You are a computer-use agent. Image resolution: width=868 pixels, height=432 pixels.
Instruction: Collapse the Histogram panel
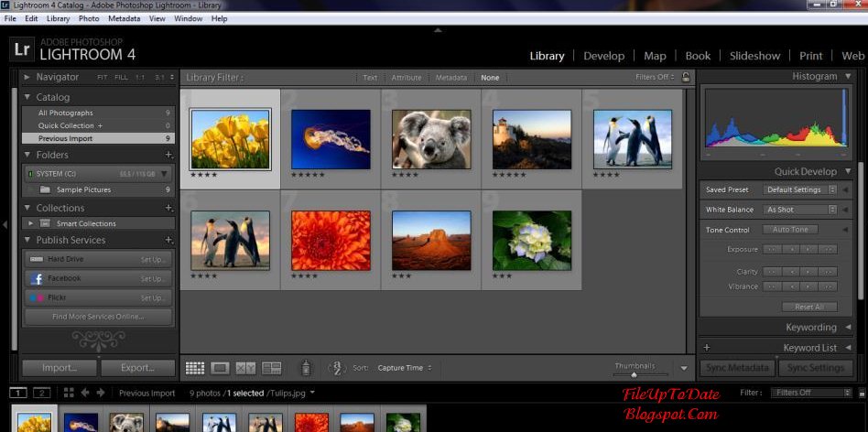pos(848,76)
